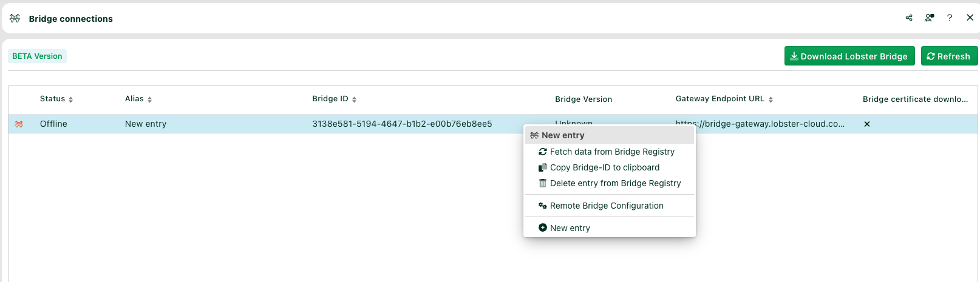The height and width of the screenshot is (282, 980).
Task: Choose New entry with plus icon
Action: click(570, 228)
